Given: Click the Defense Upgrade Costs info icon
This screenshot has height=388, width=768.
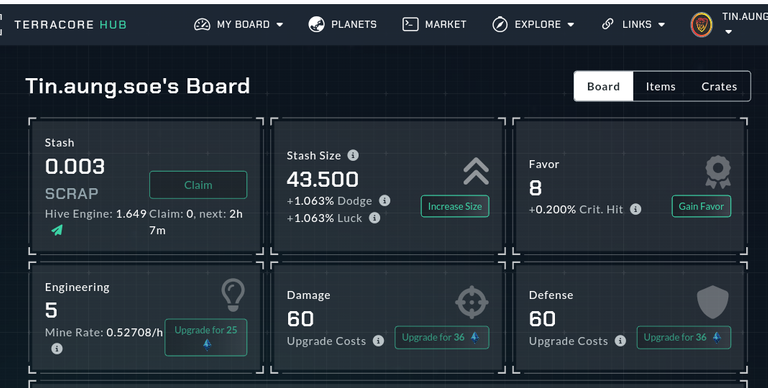Looking at the screenshot, I should [621, 340].
